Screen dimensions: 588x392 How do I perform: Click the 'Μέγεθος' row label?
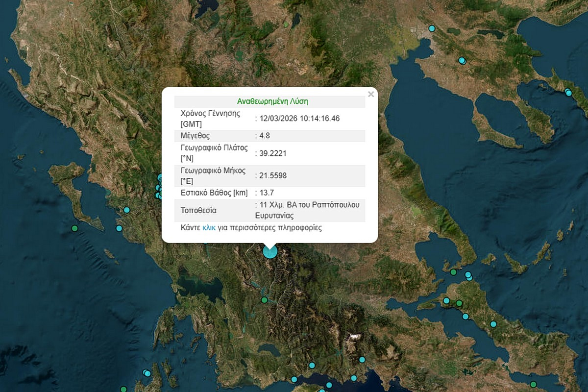(196, 136)
